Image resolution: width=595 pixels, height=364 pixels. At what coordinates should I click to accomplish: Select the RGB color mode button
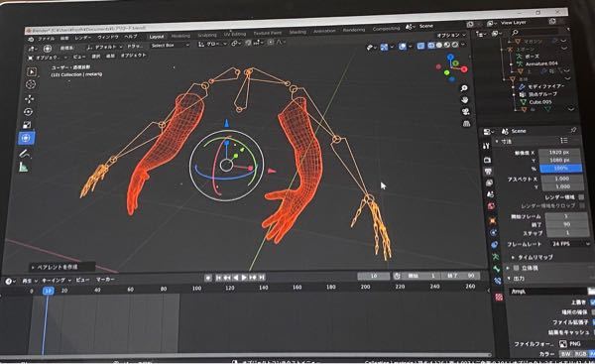[x=580, y=353]
